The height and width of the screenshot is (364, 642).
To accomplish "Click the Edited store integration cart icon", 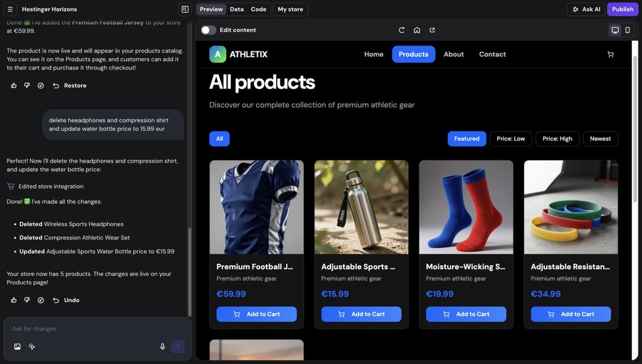I will click(x=11, y=187).
